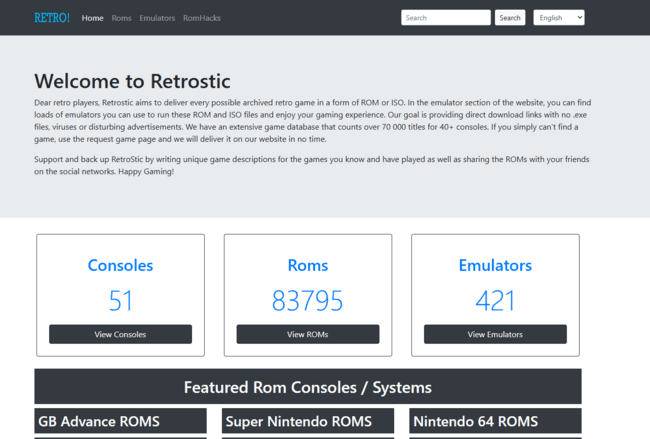The height and width of the screenshot is (439, 650).
Task: Go to Roms in the navbar
Action: [x=121, y=18]
